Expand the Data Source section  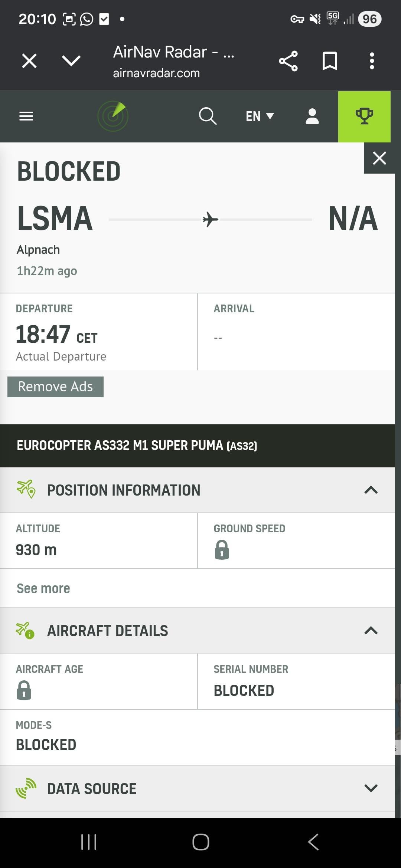371,788
